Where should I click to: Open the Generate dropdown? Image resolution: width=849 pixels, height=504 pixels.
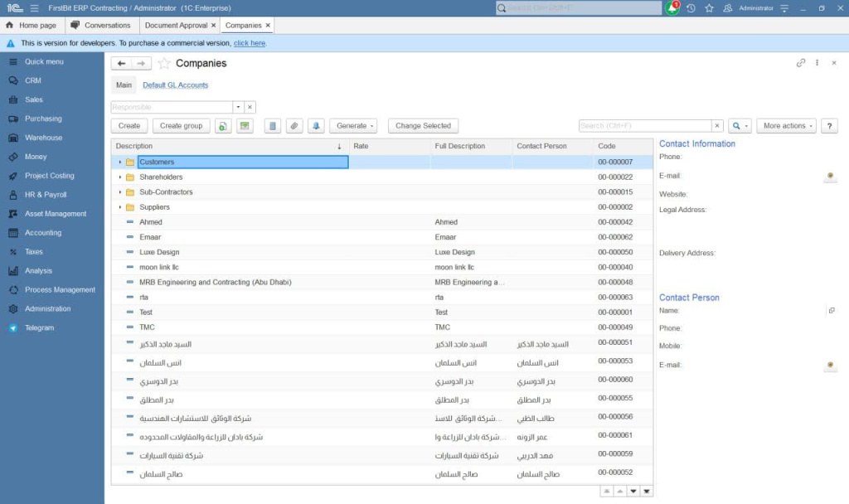pos(353,126)
